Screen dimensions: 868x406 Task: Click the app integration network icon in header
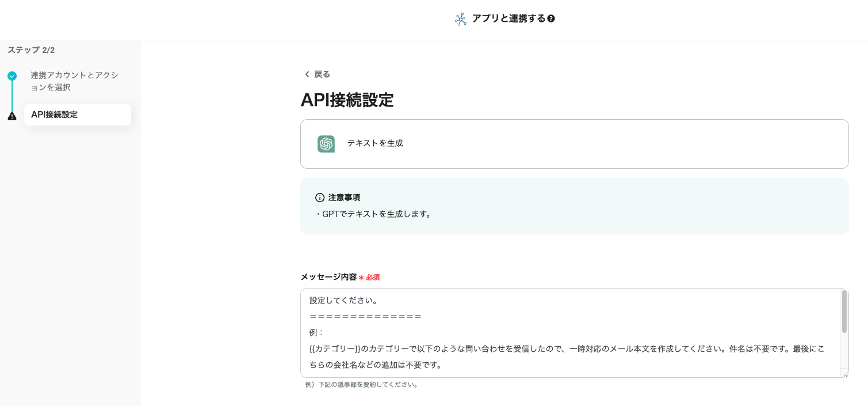coord(460,19)
